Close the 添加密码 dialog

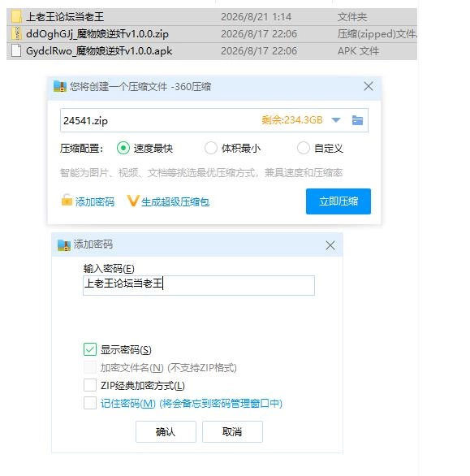[330, 245]
